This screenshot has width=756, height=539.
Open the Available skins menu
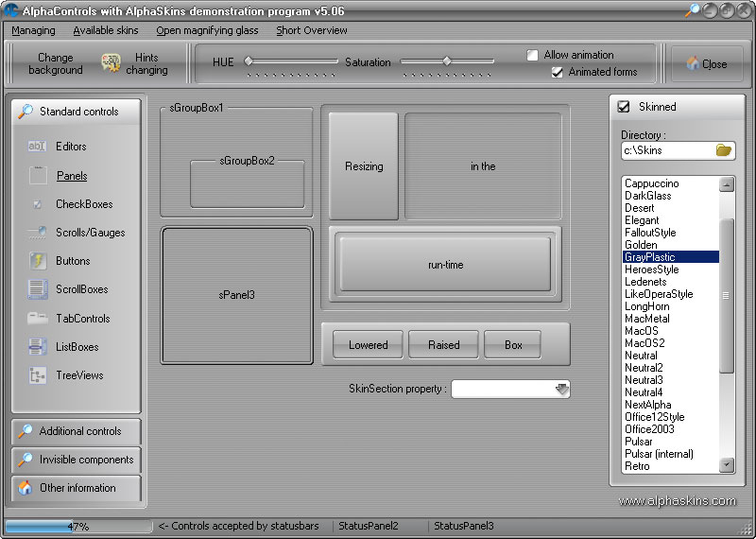coord(106,30)
